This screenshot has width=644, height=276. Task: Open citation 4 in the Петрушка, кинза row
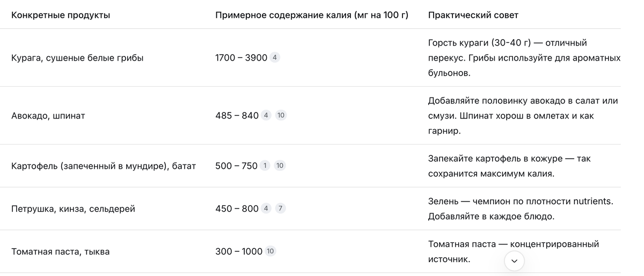tap(266, 209)
